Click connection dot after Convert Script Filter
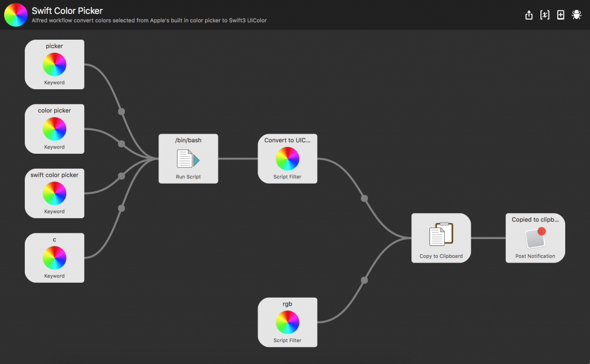The height and width of the screenshot is (364, 590). 364,199
